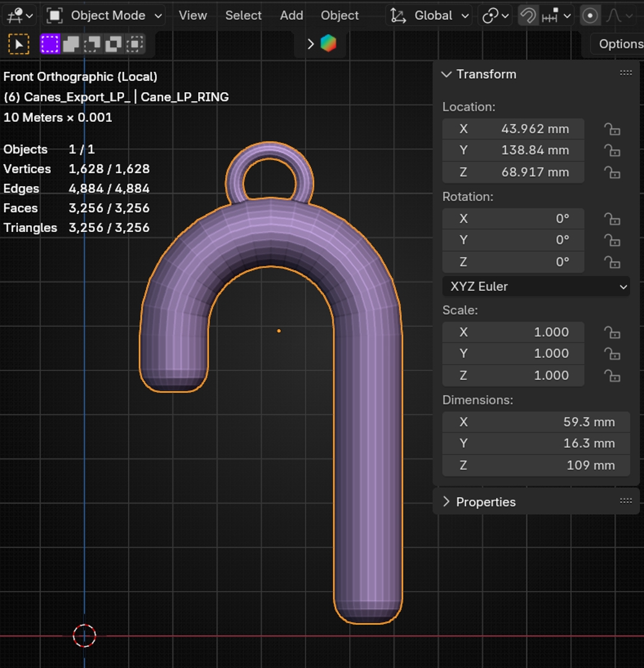This screenshot has width=644, height=668.
Task: Click the colorful cube asset icon
Action: tap(328, 43)
